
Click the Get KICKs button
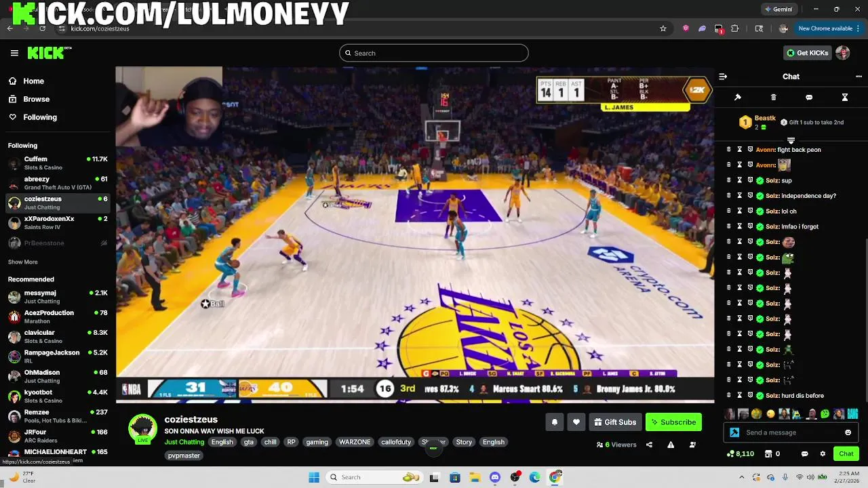click(x=807, y=53)
